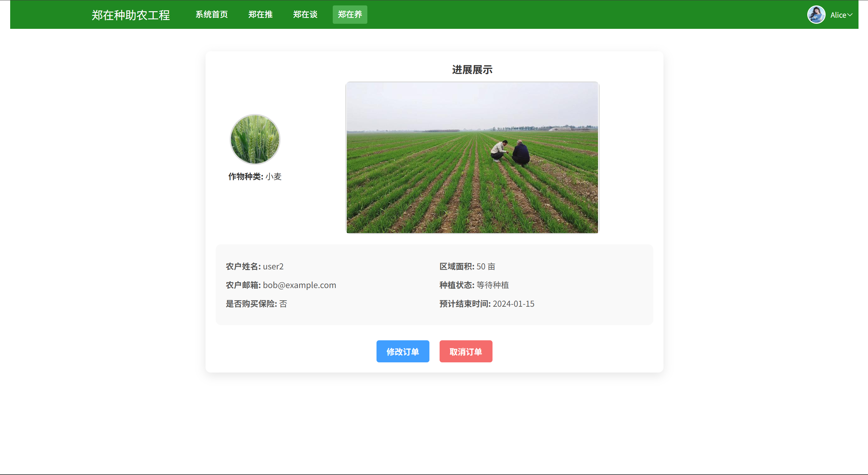Click the 区域面积 50 亩 value

[x=467, y=266]
